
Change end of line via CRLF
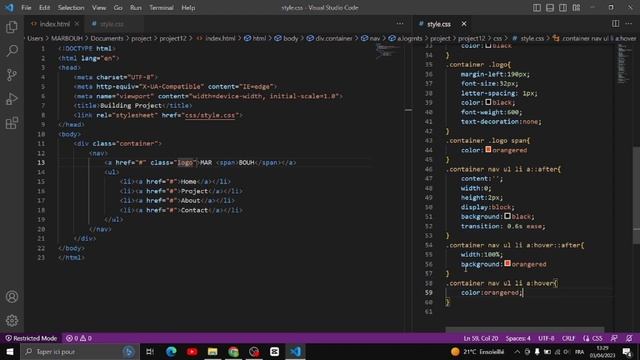click(568, 338)
